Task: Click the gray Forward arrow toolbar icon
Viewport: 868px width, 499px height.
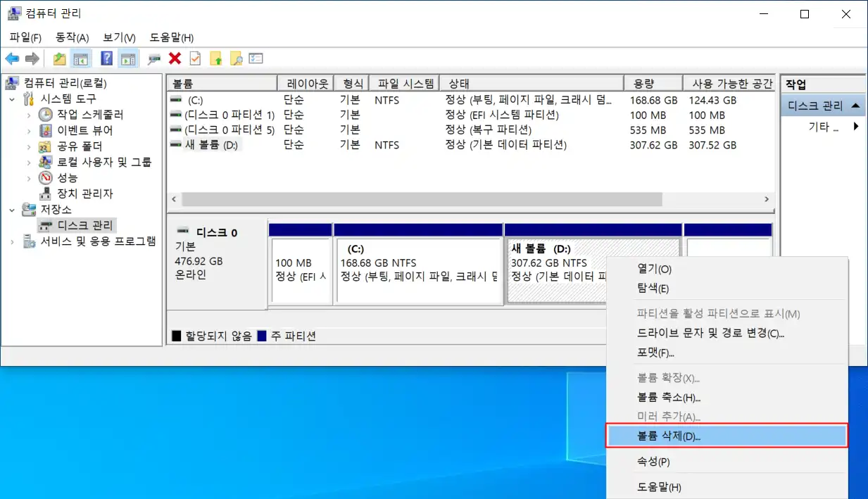Action: (x=32, y=59)
